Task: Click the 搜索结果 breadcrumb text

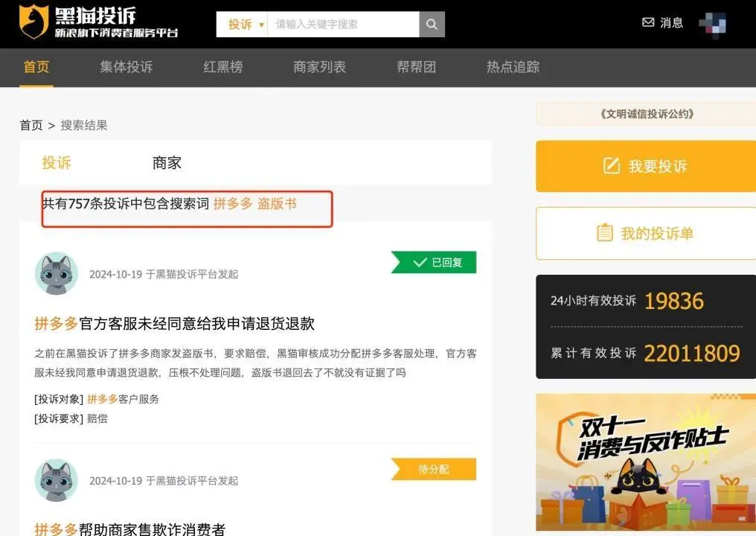Action: [x=84, y=125]
